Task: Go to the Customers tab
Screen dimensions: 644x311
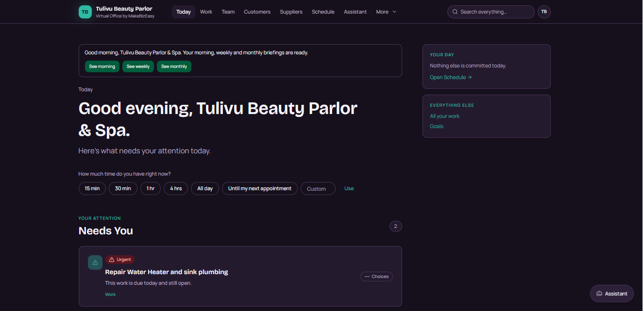Action: 257,12
